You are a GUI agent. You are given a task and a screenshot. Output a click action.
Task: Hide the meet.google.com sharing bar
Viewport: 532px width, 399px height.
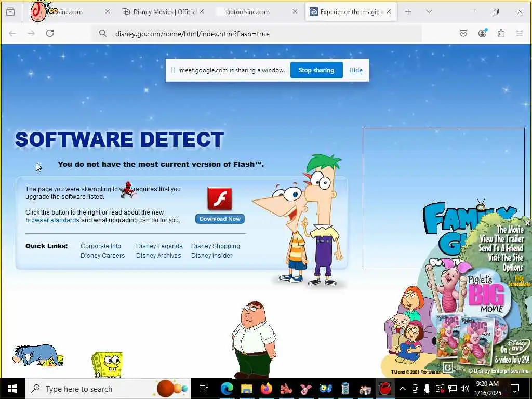(355, 70)
